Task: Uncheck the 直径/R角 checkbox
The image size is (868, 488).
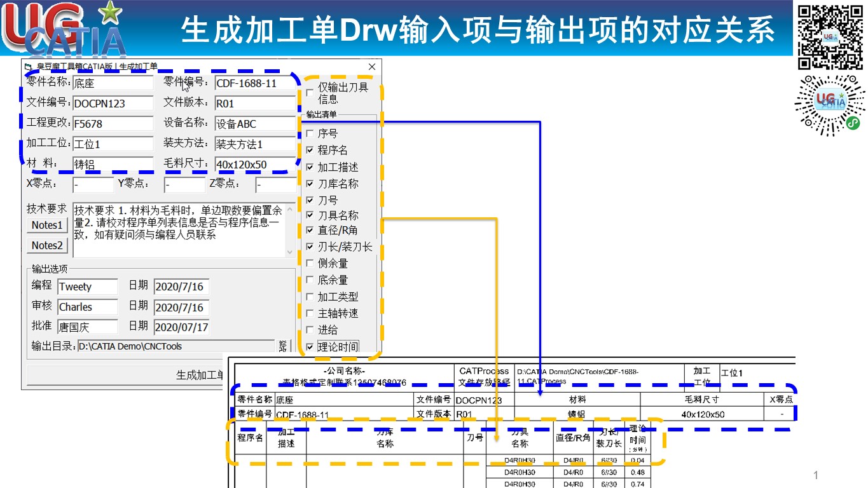Action: [310, 230]
